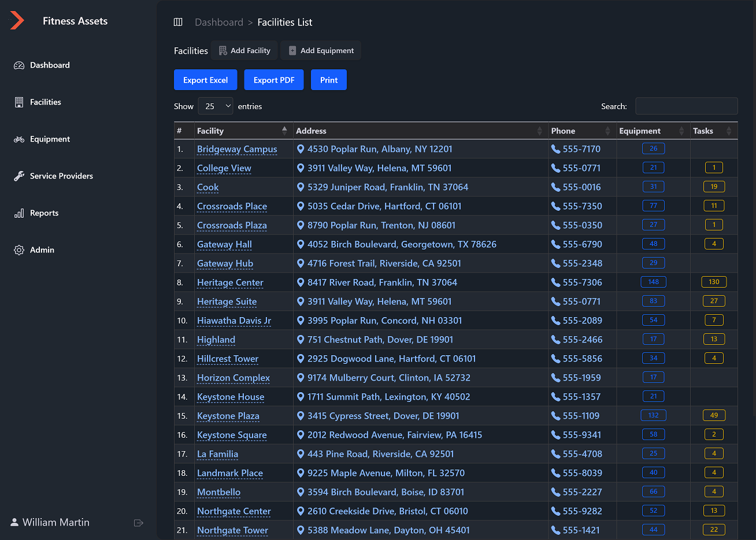Screen dimensions: 756x540
Task: Click the sidebar panel toggle icon
Action: click(x=178, y=22)
